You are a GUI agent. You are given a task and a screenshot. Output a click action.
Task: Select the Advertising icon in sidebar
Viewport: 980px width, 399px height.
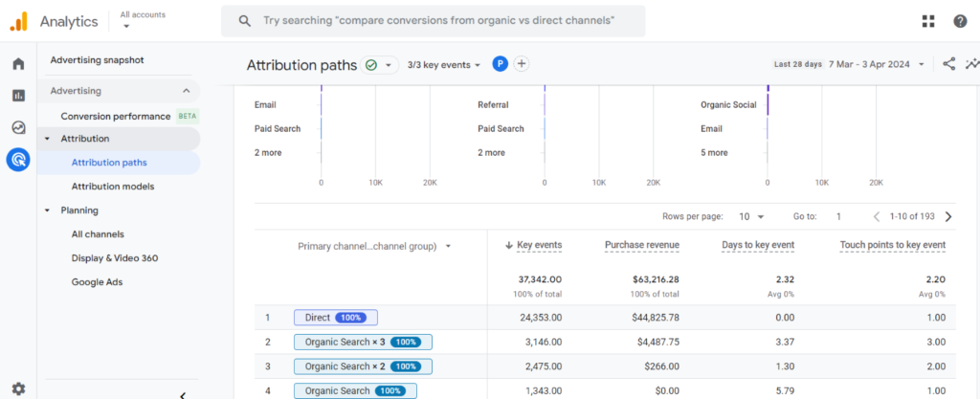pyautogui.click(x=18, y=160)
